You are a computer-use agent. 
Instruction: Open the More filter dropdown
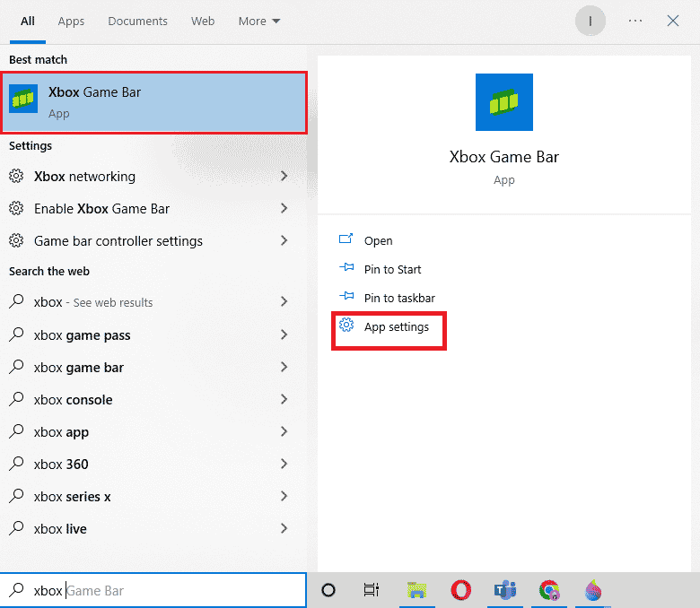tap(259, 21)
